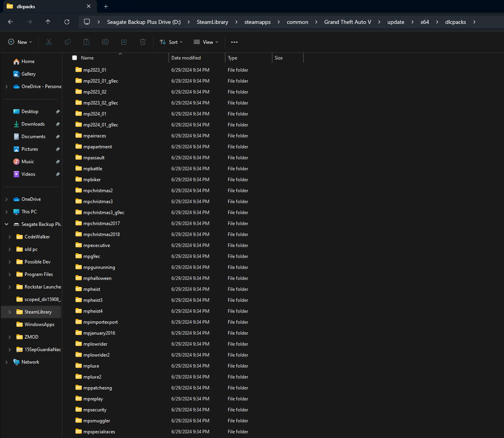Viewport: 504px width, 438px height.
Task: Check the select-all checkbox in the Name header
Action: pos(74,58)
